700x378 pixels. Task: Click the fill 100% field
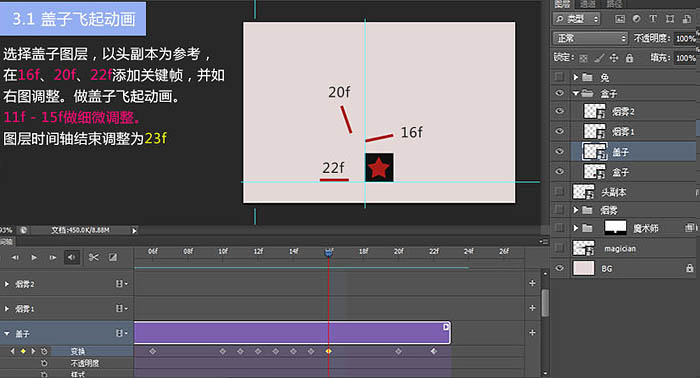[x=686, y=58]
